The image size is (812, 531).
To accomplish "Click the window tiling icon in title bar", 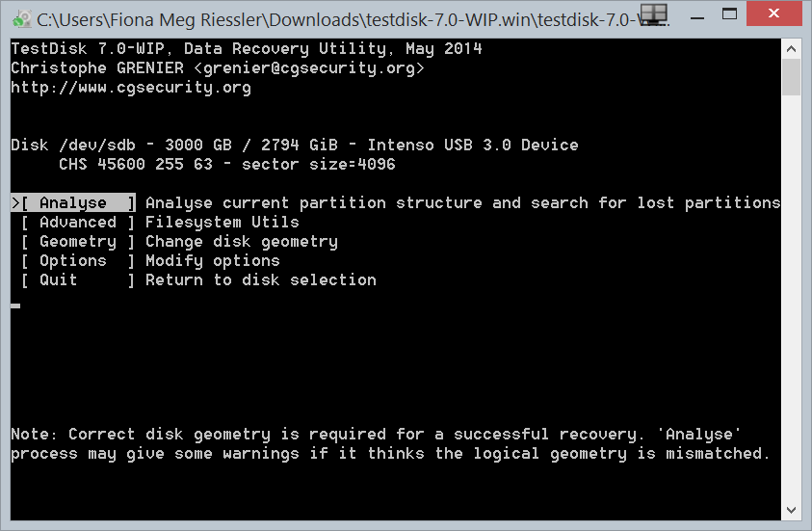I will coord(655,13).
